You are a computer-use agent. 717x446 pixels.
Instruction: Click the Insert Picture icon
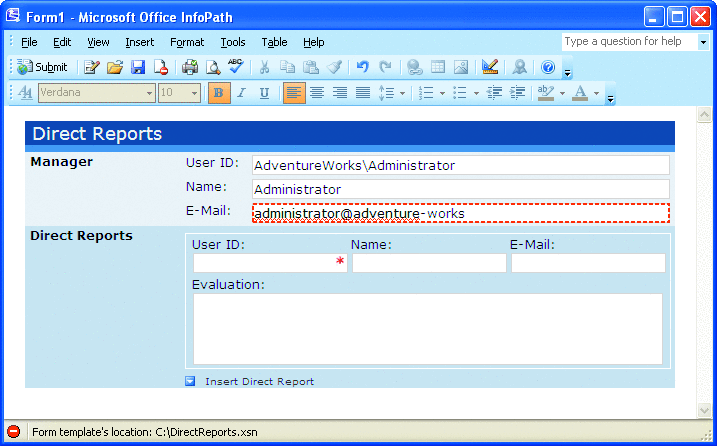460,67
